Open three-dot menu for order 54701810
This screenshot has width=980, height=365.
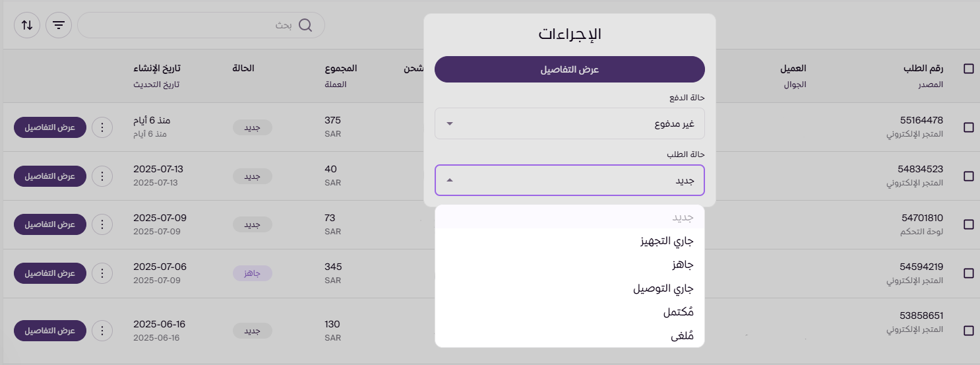tap(102, 224)
